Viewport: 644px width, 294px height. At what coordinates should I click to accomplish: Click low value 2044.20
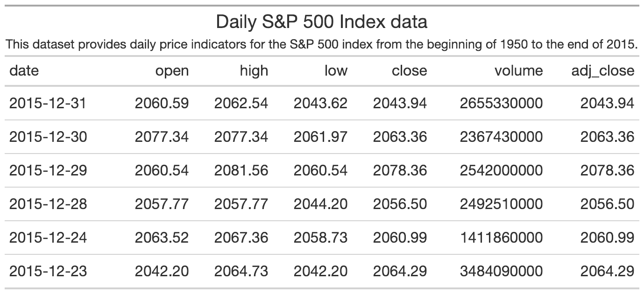pos(320,204)
